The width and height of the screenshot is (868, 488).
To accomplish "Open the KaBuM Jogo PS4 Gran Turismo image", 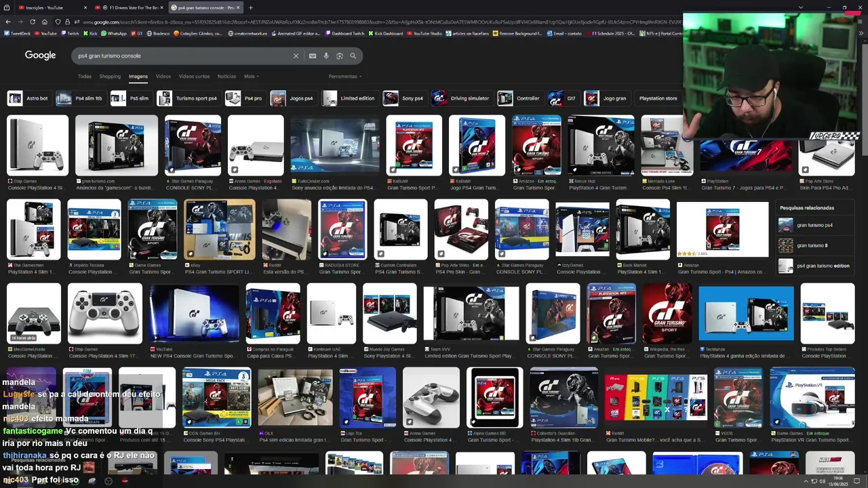I will coord(477,146).
